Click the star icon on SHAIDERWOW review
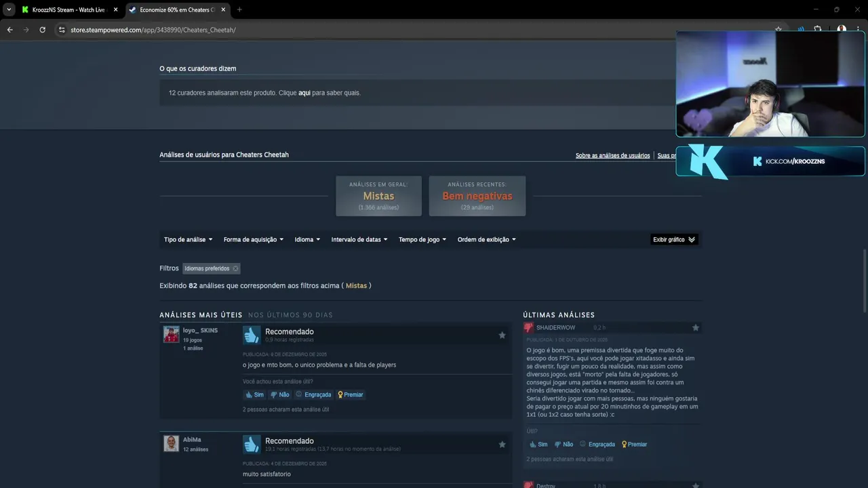The width and height of the screenshot is (868, 488). pos(695,327)
